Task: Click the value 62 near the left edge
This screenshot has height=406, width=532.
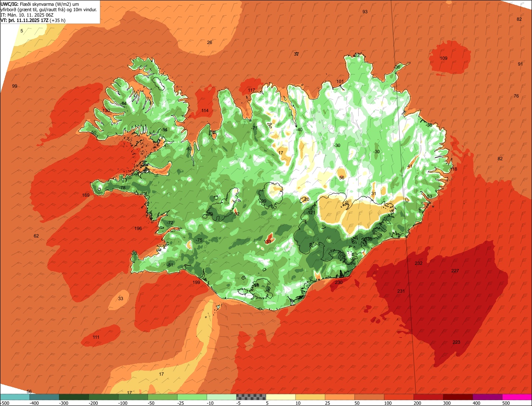Action: (36, 236)
